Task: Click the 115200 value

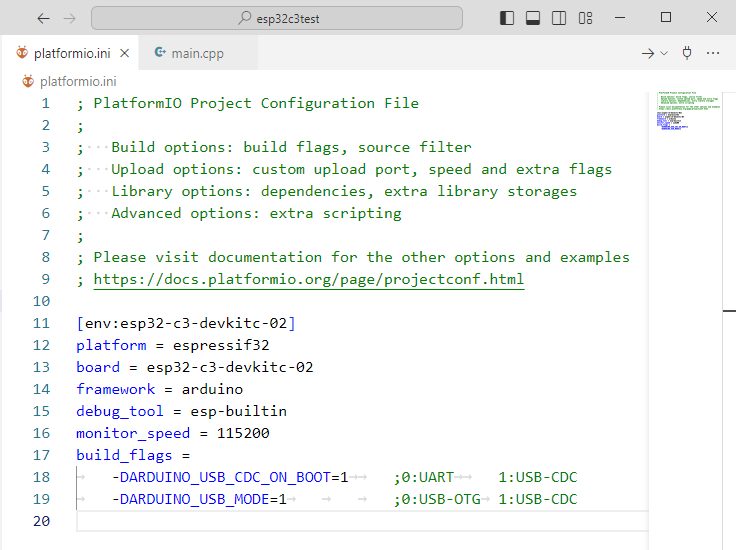Action: coord(243,433)
